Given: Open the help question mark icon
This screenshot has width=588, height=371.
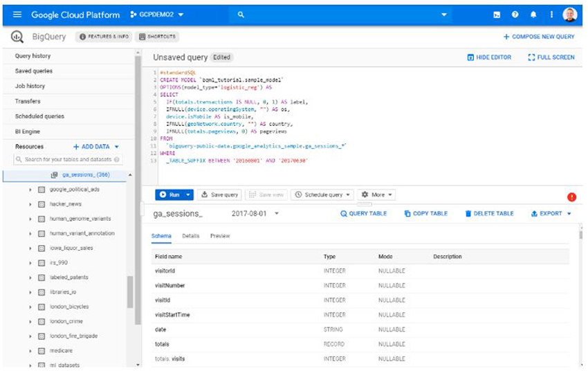Looking at the screenshot, I should (x=515, y=15).
